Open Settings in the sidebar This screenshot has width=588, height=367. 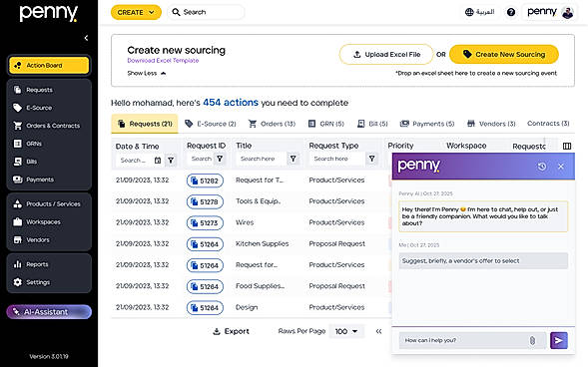(49, 282)
